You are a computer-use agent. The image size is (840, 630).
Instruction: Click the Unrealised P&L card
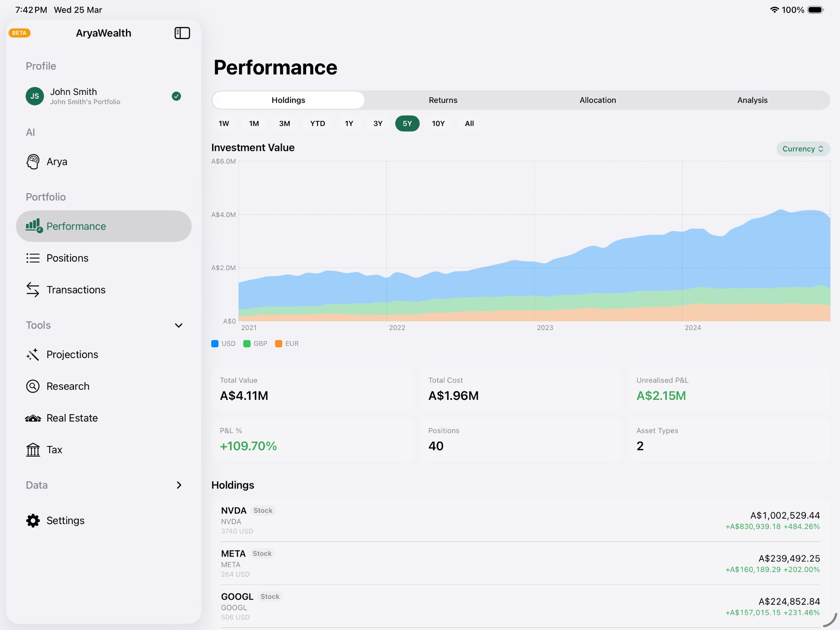click(728, 389)
